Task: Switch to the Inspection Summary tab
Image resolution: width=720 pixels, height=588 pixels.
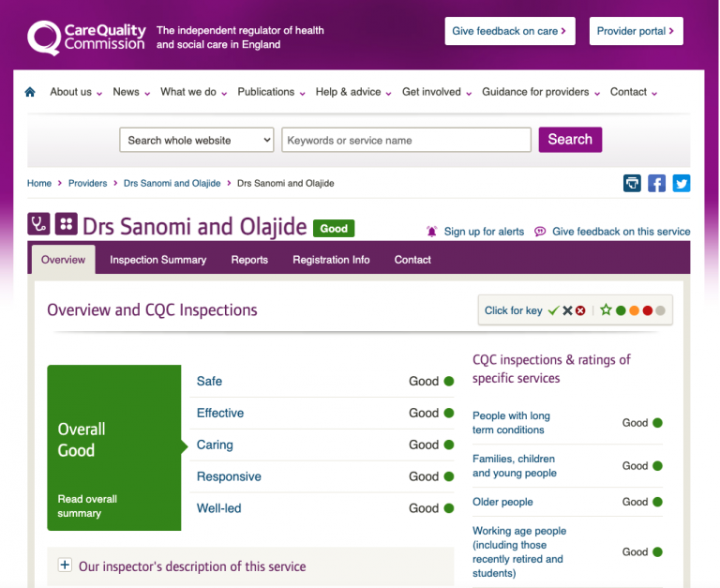Action: coord(157,260)
